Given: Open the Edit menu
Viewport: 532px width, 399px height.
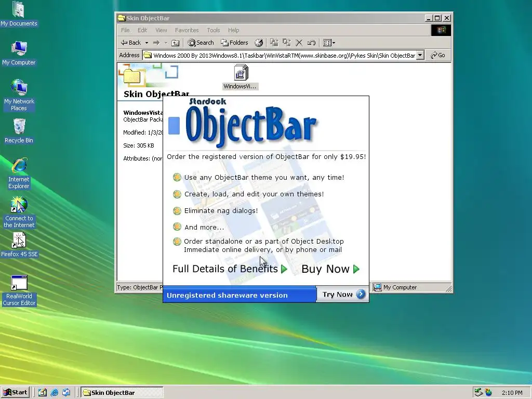Looking at the screenshot, I should [142, 30].
